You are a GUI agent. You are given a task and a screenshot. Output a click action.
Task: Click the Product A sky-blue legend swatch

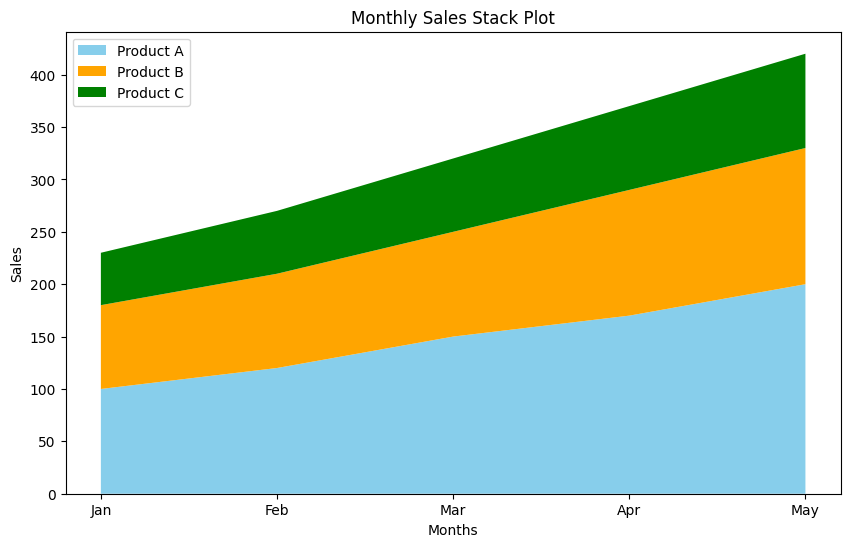point(94,51)
